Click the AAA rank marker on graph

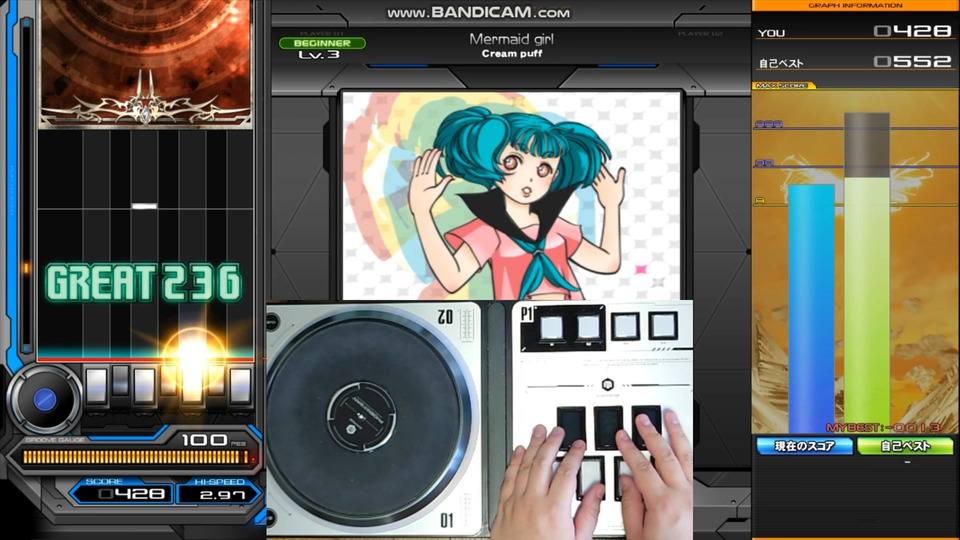tap(768, 124)
